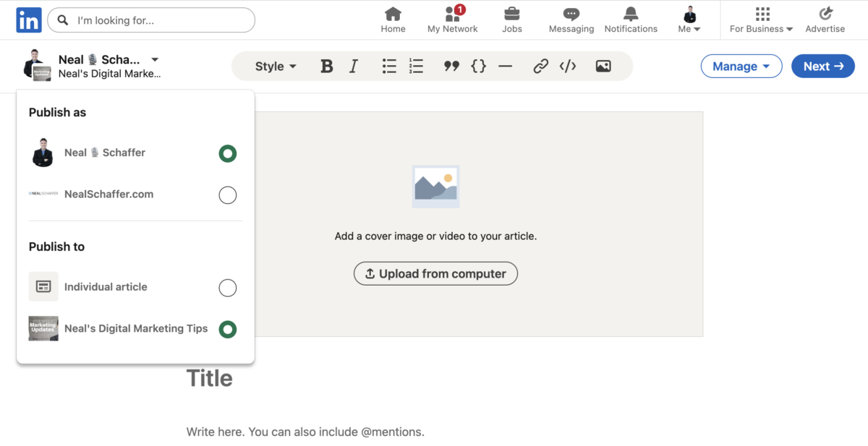Expand the For Business menu
This screenshot has height=446, width=868.
[x=761, y=20]
